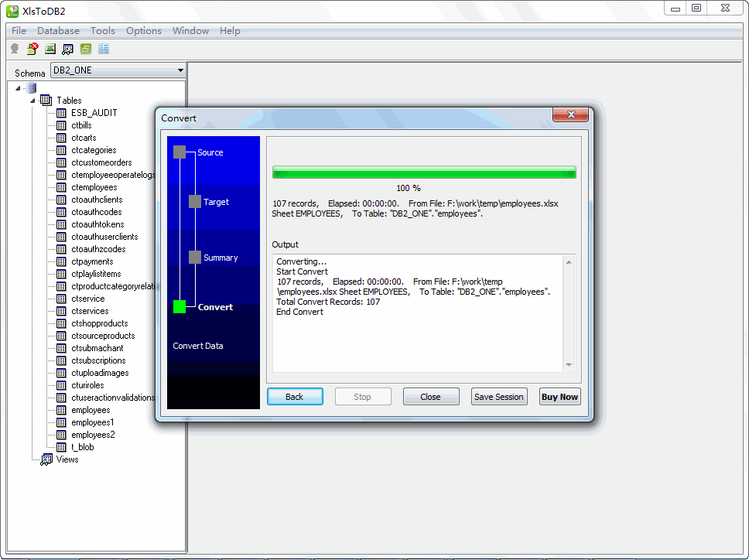
Task: Click the blue list view toolbar icon
Action: (104, 49)
